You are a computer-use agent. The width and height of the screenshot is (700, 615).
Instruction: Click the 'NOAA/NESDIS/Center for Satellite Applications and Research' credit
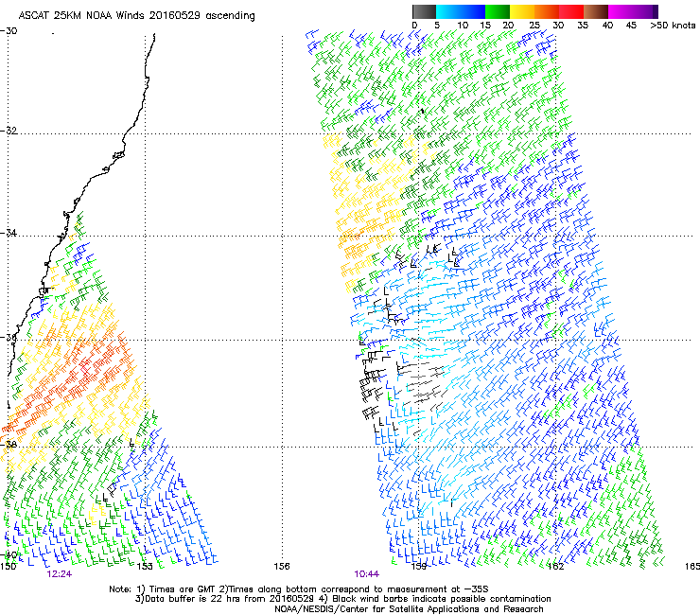[x=409, y=609]
